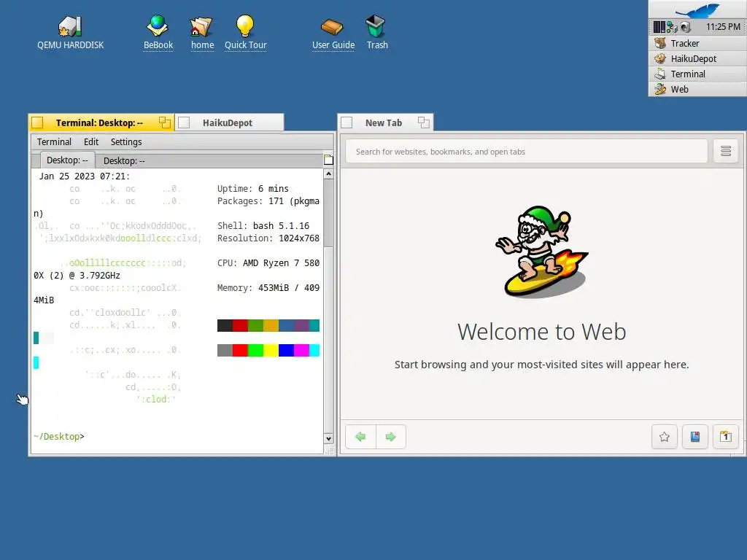Click the New Tab window zoom icon
The image size is (747, 560).
(424, 122)
